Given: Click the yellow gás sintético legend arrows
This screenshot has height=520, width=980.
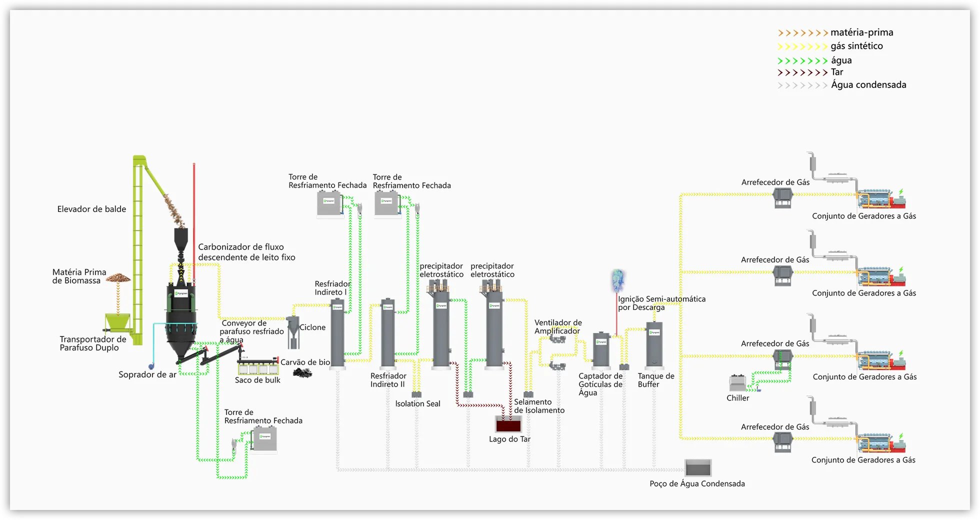Looking at the screenshot, I should 802,46.
